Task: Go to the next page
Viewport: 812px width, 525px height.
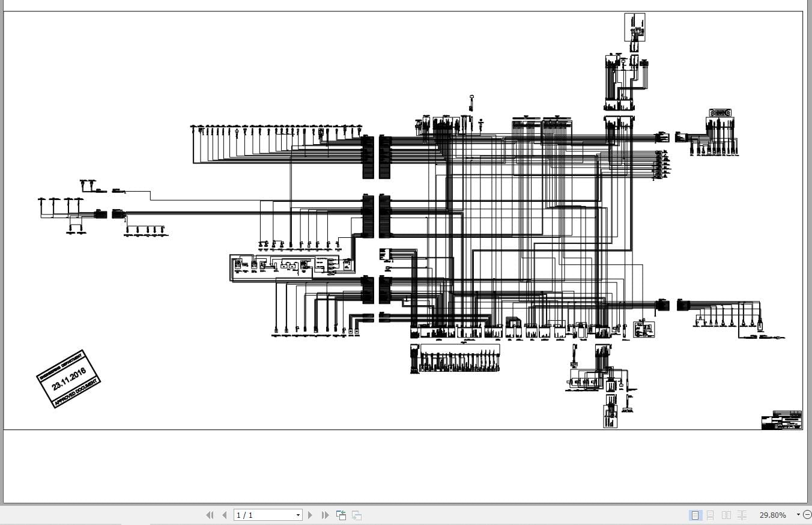Action: [310, 515]
